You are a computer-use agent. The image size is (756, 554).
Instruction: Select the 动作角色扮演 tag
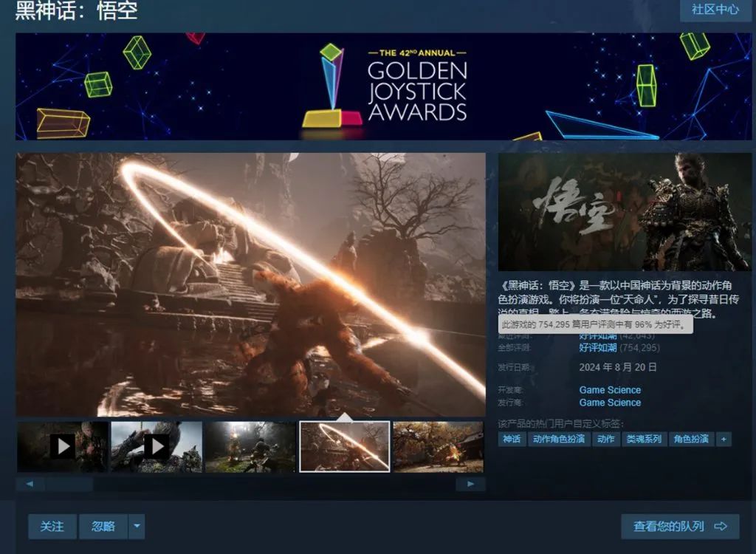(x=559, y=440)
